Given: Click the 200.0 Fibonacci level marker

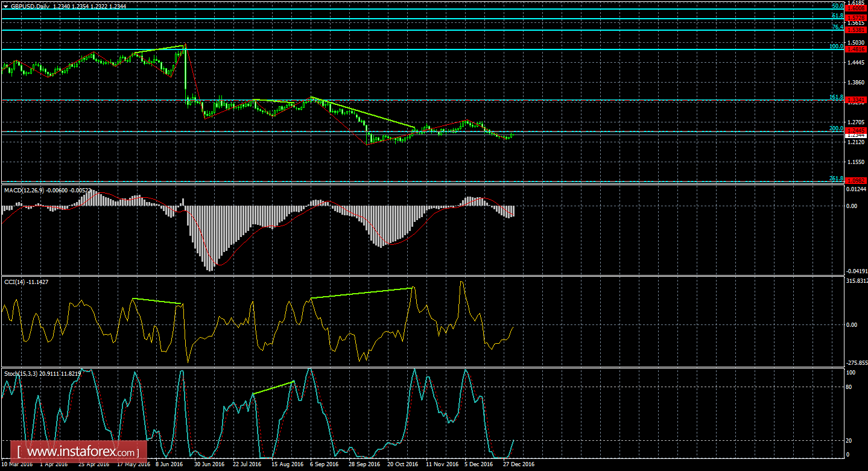Looking at the screenshot, I should (837, 128).
